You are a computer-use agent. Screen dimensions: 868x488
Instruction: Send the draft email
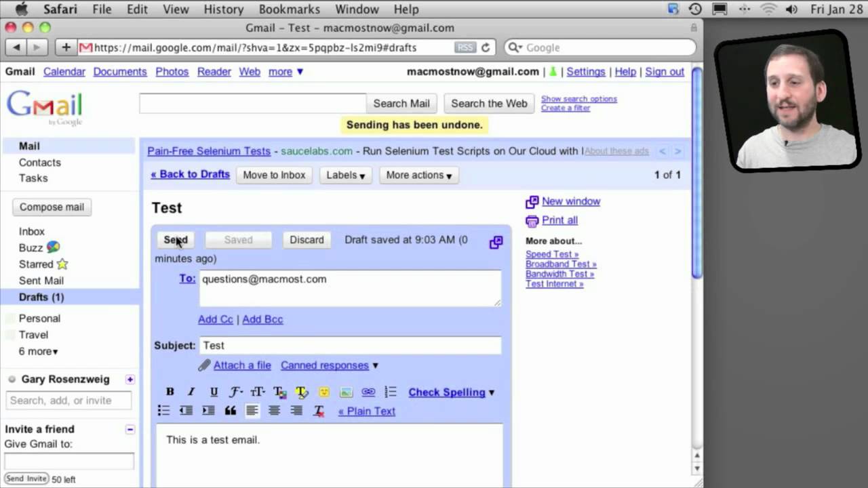(176, 240)
